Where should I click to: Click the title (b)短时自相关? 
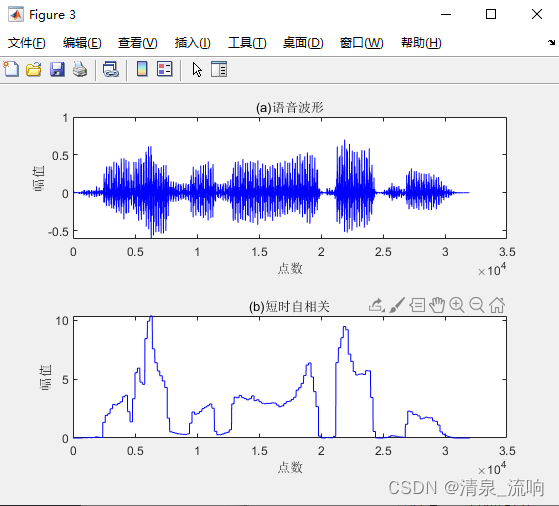289,306
